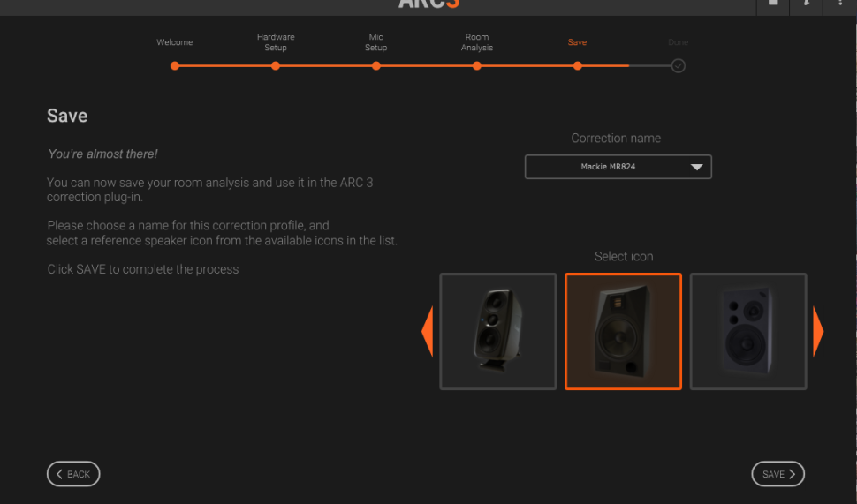
Task: Select the right-hand multi-driver speaker icon
Action: pyautogui.click(x=748, y=331)
